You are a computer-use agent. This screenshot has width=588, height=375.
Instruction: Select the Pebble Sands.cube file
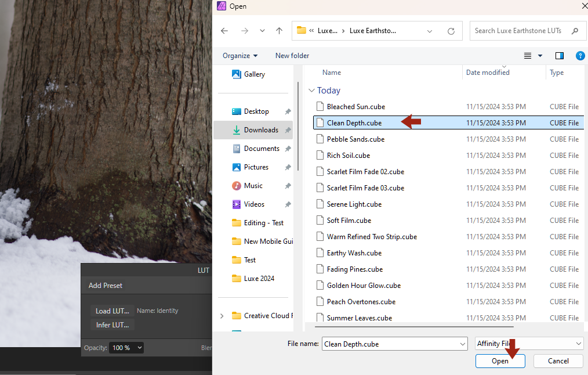click(x=355, y=139)
